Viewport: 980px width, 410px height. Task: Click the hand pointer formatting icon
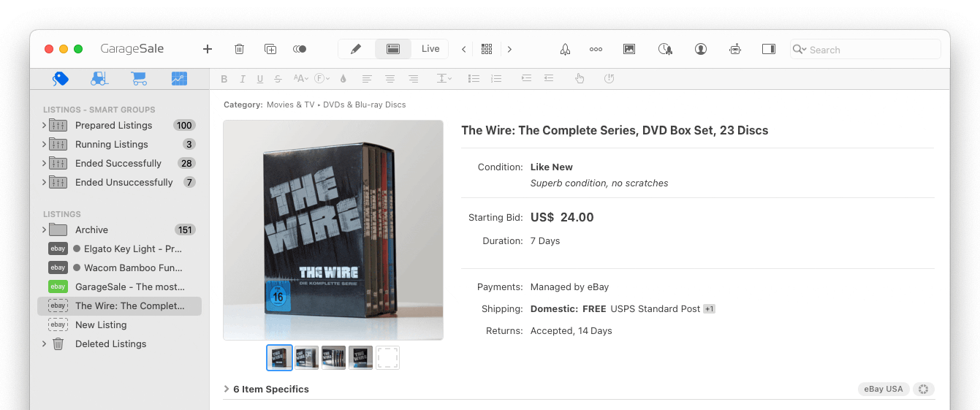580,78
